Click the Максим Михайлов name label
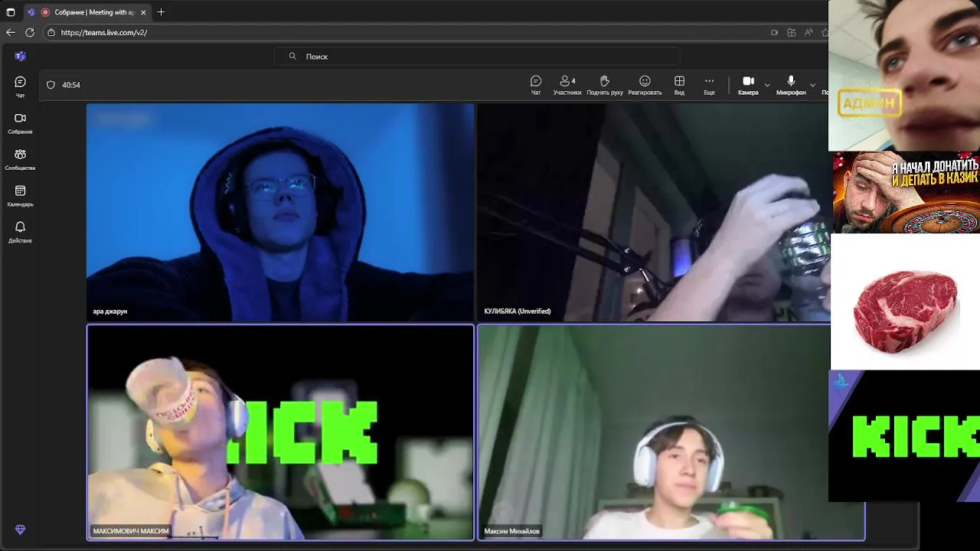Screen dimensions: 980x551 click(x=512, y=531)
